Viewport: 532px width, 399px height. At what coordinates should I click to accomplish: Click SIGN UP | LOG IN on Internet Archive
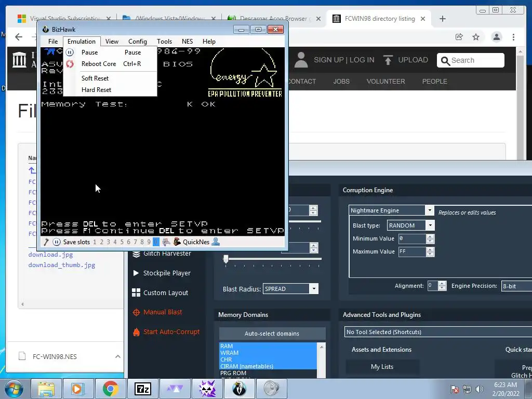point(344,60)
